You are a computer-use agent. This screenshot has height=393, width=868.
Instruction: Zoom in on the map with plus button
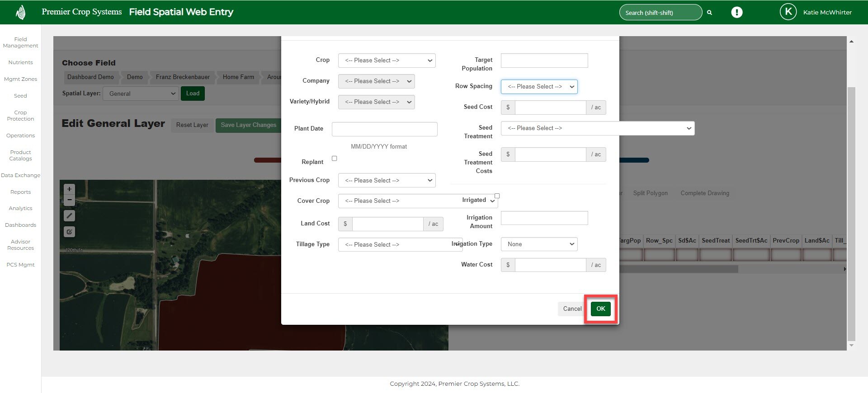[x=69, y=189]
